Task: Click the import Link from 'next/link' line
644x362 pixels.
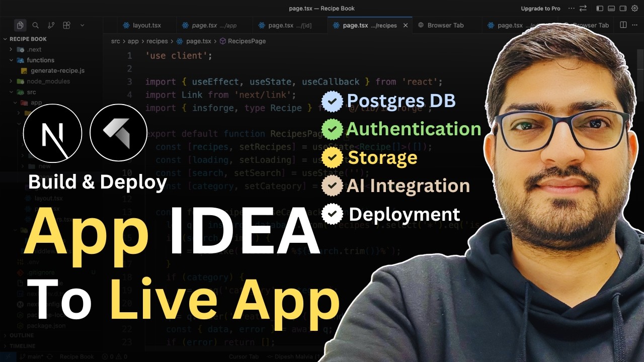Action: (x=221, y=95)
